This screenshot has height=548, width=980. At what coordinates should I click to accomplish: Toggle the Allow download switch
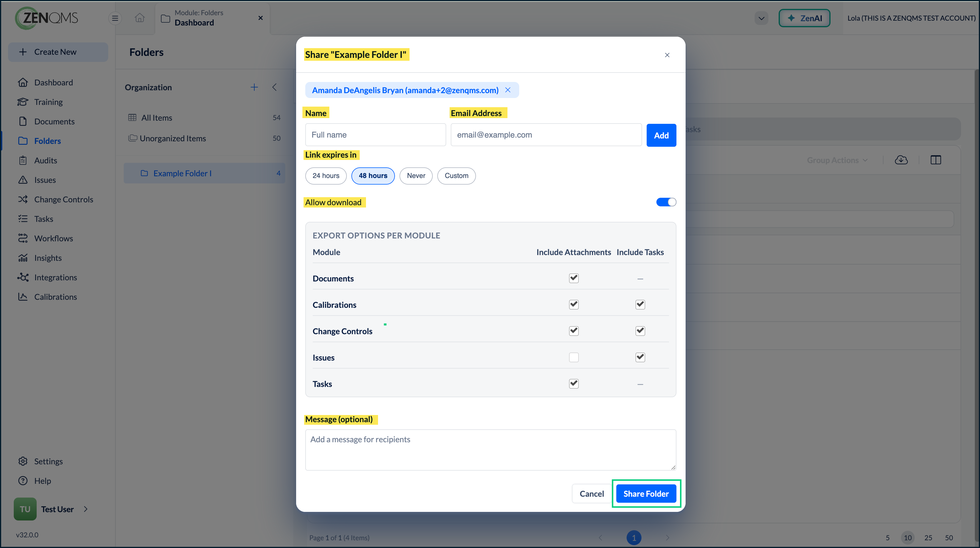tap(666, 202)
